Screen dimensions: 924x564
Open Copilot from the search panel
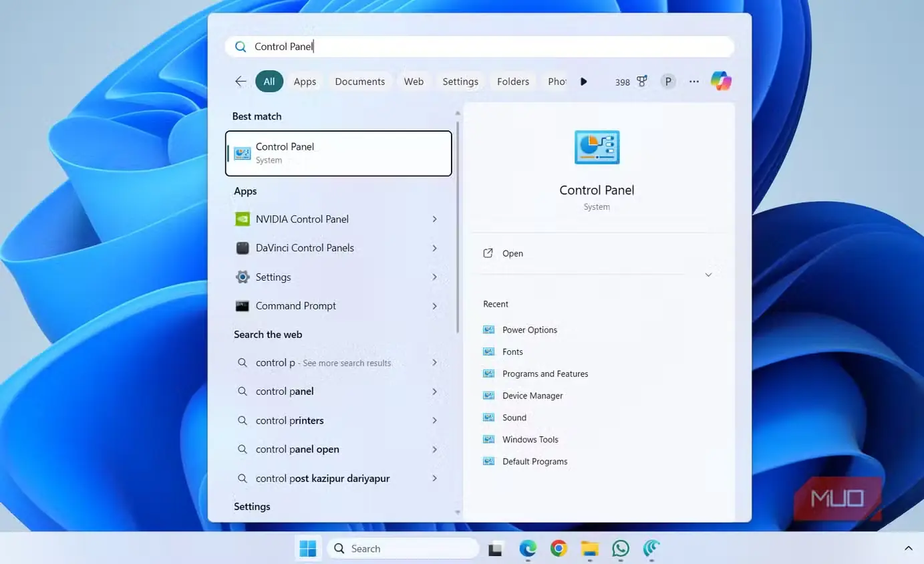721,82
